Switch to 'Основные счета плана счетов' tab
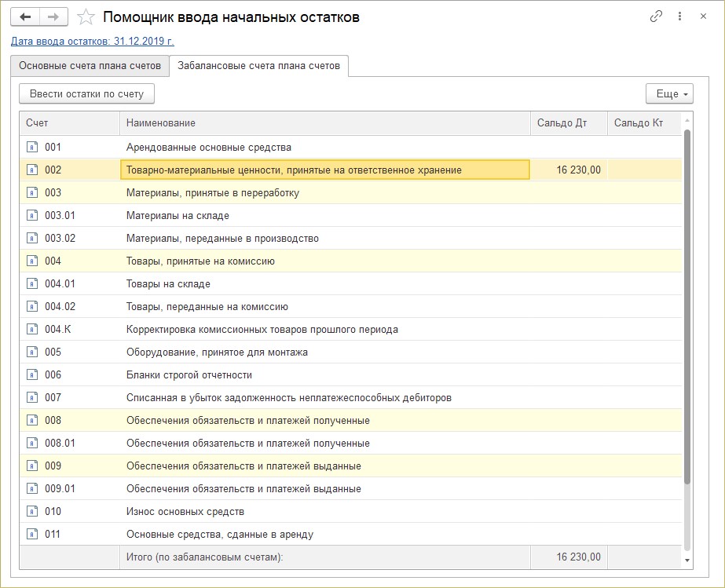The width and height of the screenshot is (725, 588). [90, 66]
